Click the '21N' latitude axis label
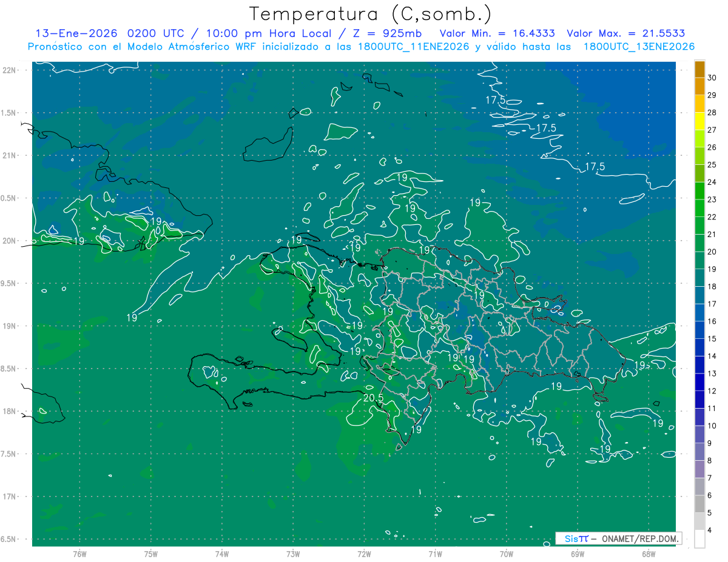This screenshot has height=562, width=728. [x=10, y=155]
